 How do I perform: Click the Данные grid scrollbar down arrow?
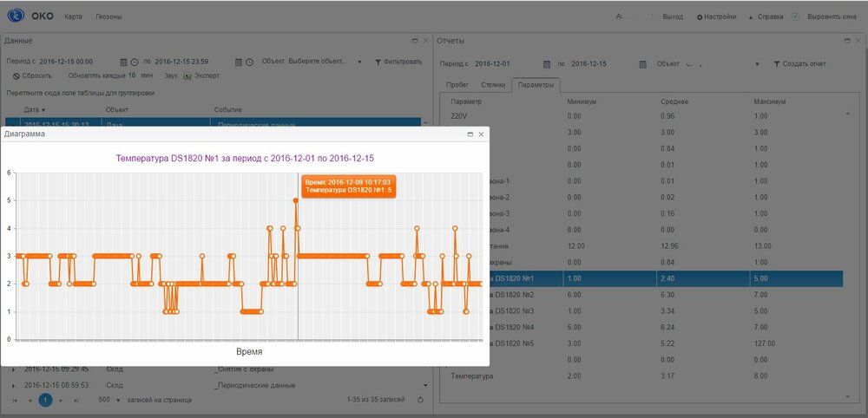click(425, 385)
